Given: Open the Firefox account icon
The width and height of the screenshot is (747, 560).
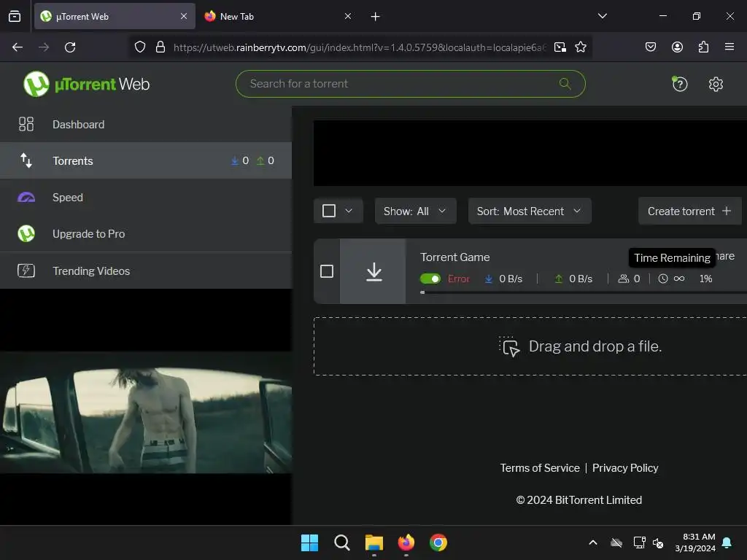Looking at the screenshot, I should (x=677, y=47).
